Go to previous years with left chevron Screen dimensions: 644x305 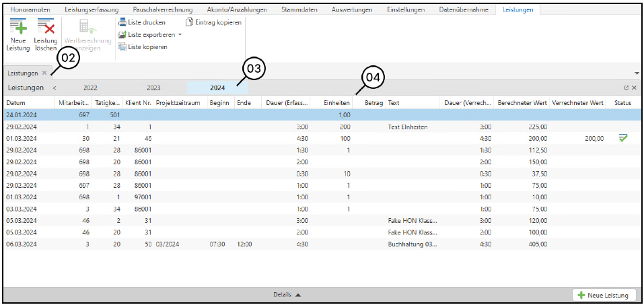(55, 88)
